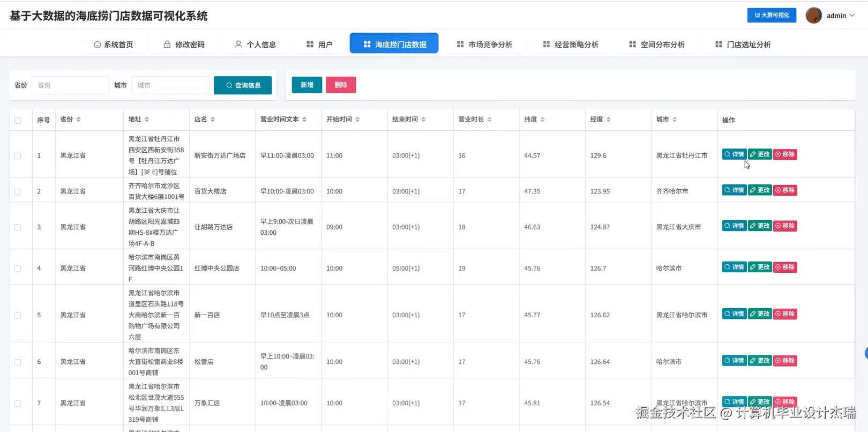Click the 查询信息 search button

click(x=243, y=85)
